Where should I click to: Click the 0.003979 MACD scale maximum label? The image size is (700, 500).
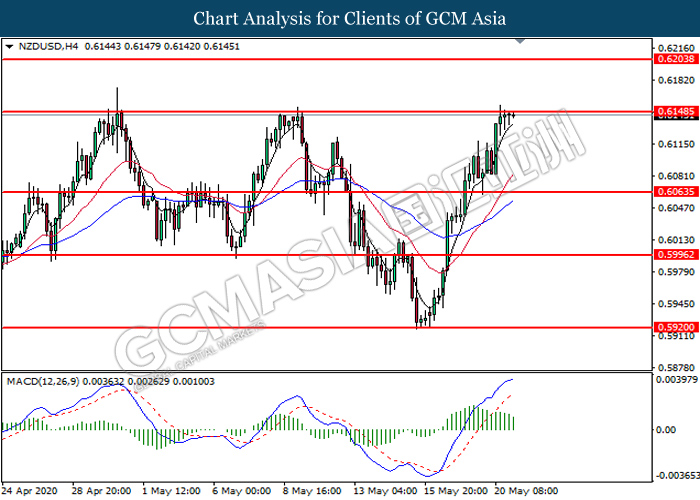tap(676, 379)
